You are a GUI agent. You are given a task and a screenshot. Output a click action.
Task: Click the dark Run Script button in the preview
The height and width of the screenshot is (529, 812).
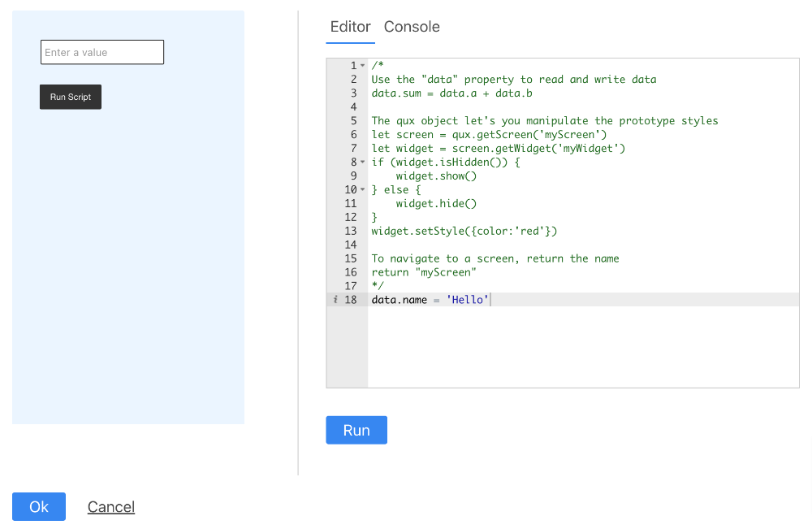(71, 97)
